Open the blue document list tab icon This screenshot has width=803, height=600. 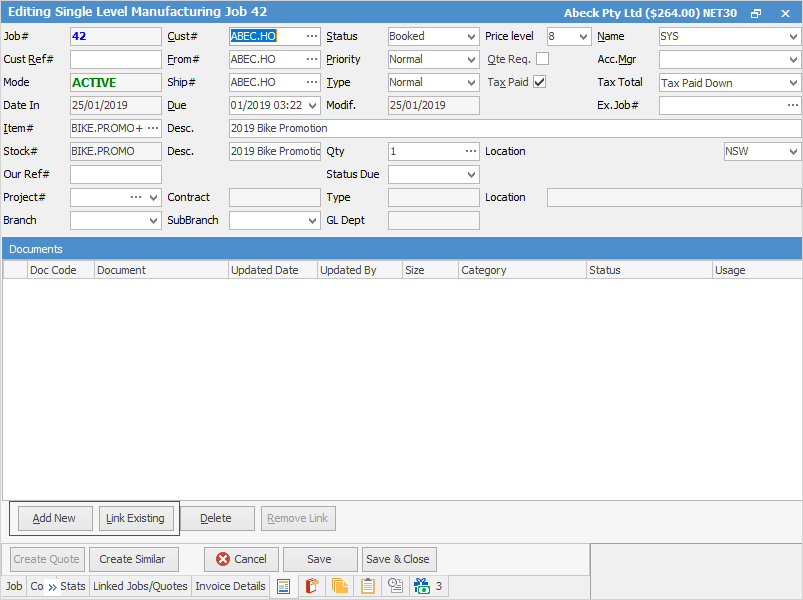(283, 587)
